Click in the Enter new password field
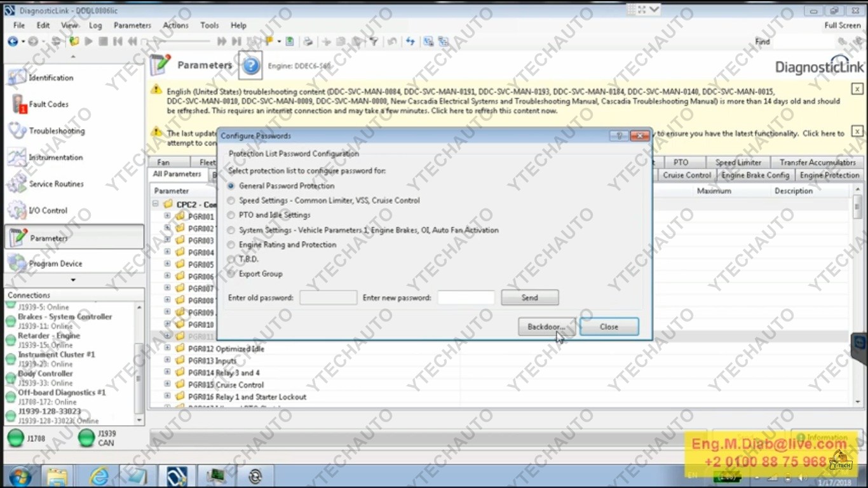This screenshot has height=488, width=868. pyautogui.click(x=466, y=297)
